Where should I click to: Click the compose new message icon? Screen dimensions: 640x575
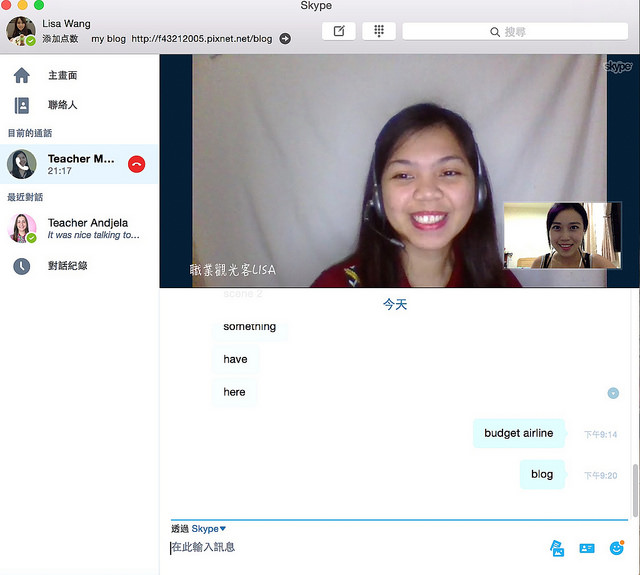point(339,32)
